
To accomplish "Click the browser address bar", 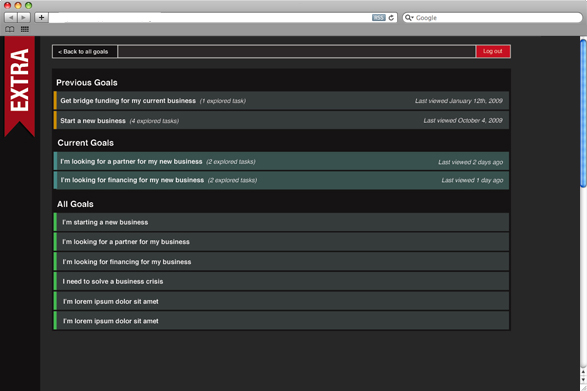I will click(222, 18).
